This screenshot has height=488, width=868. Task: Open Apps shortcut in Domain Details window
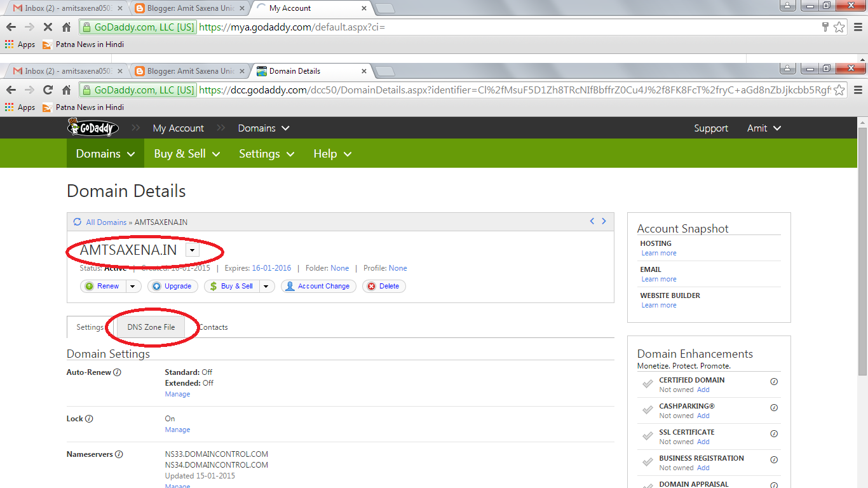(x=20, y=107)
